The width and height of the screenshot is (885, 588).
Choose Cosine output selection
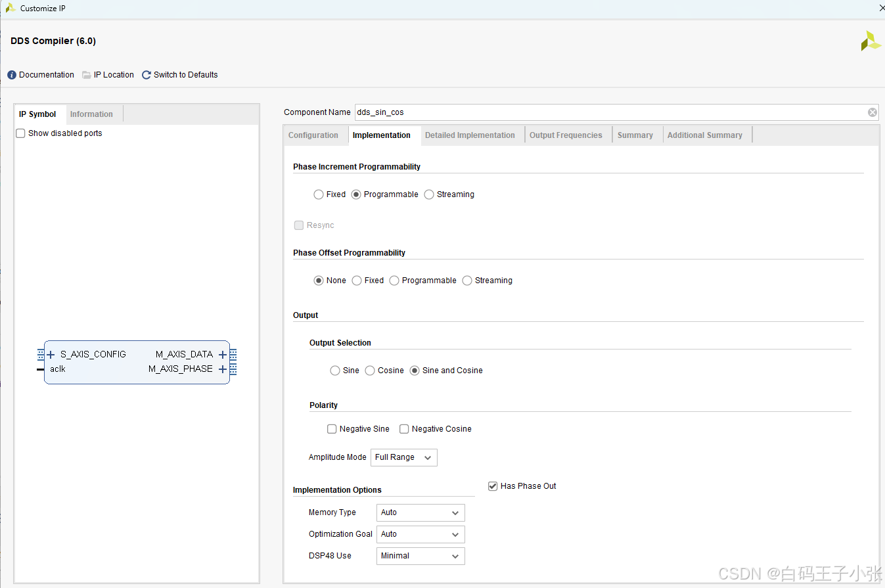[370, 371]
